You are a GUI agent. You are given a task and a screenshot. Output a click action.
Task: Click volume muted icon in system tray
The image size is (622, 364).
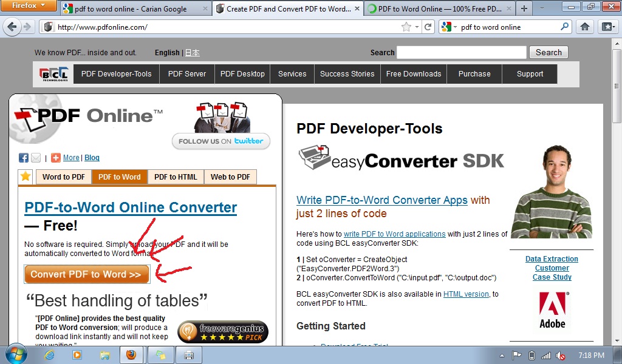(x=561, y=356)
